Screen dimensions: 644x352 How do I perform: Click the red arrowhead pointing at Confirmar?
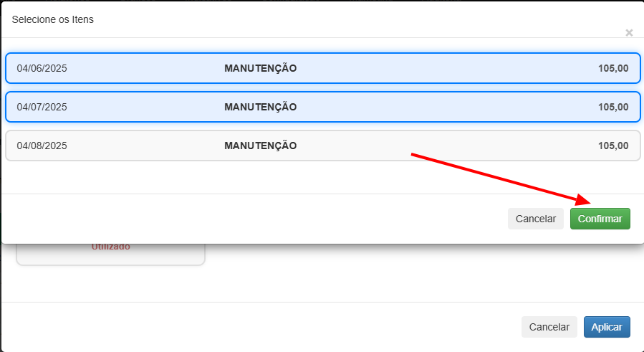583,200
